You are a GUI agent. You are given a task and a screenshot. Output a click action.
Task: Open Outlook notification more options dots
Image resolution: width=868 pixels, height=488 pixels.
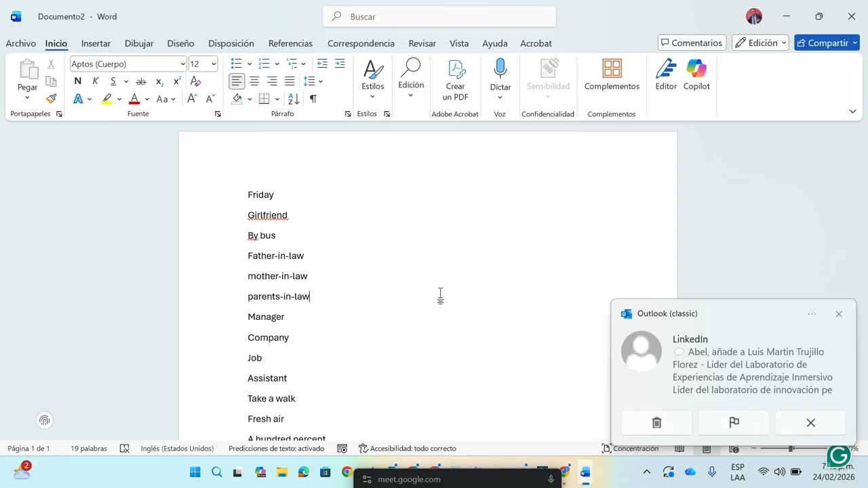pyautogui.click(x=812, y=314)
